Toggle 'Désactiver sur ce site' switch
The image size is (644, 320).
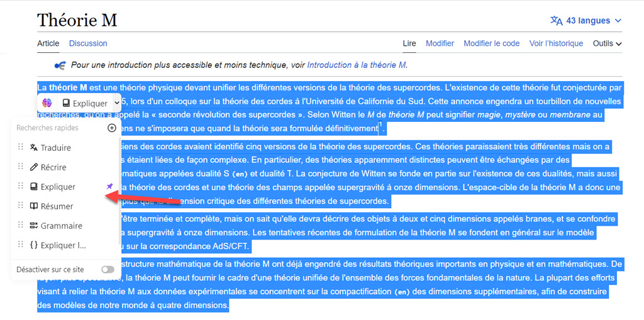(108, 270)
